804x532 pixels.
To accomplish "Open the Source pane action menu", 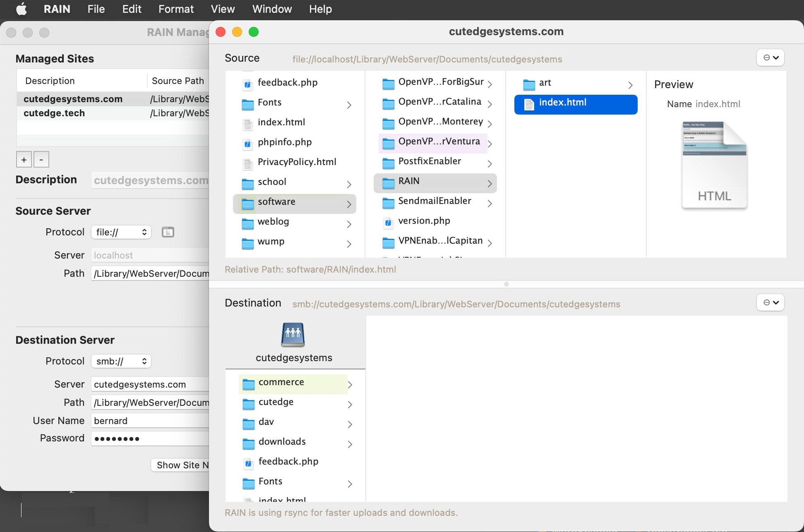I will pyautogui.click(x=770, y=58).
